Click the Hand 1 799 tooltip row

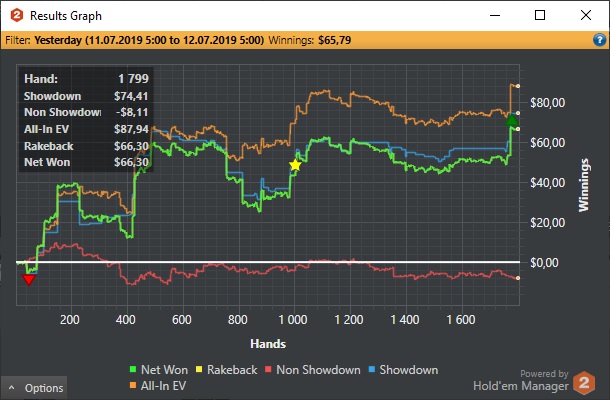(86, 79)
